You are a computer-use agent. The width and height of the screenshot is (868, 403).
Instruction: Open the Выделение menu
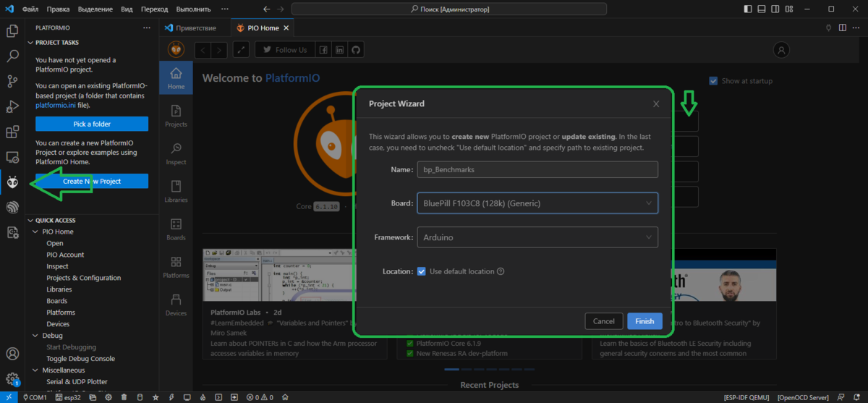[96, 9]
